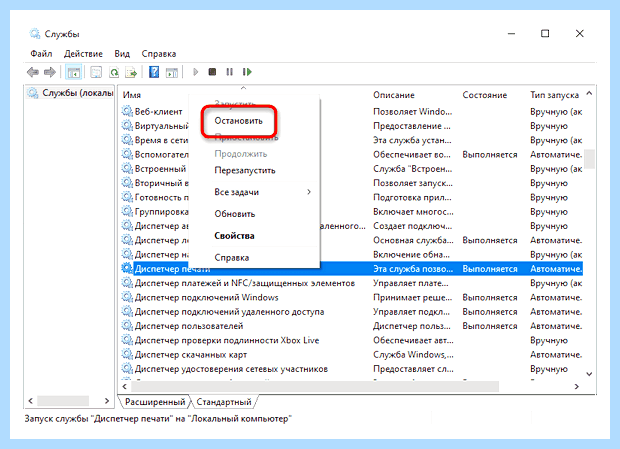Click the Pause service toolbar icon

(229, 72)
